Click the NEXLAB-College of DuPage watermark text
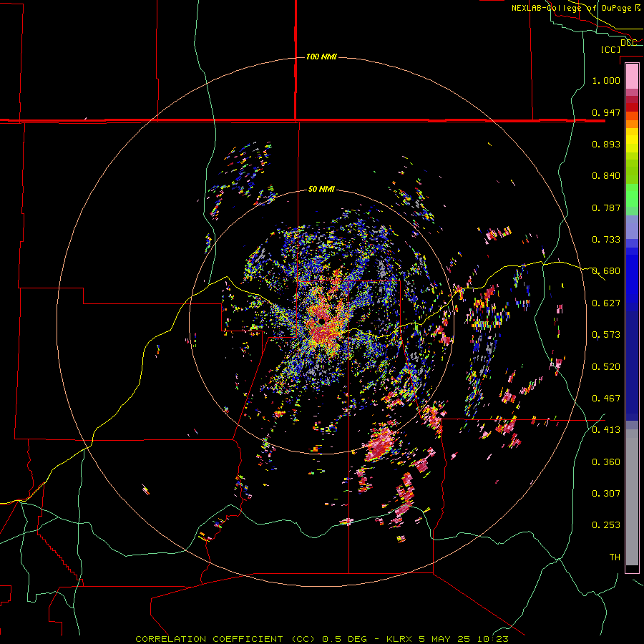This screenshot has width=644, height=644. coord(576,8)
